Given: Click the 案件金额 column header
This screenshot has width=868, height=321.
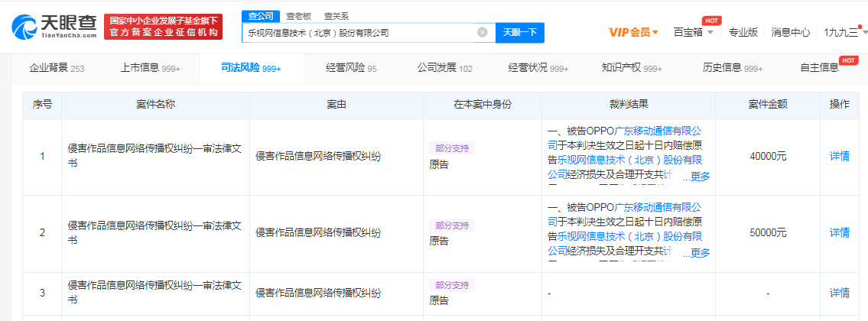Looking at the screenshot, I should click(x=768, y=105).
